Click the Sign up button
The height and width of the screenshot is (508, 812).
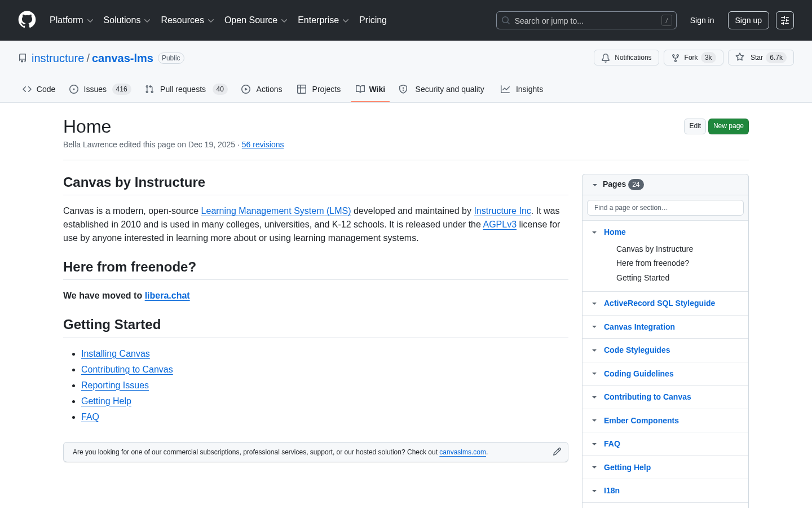click(748, 20)
